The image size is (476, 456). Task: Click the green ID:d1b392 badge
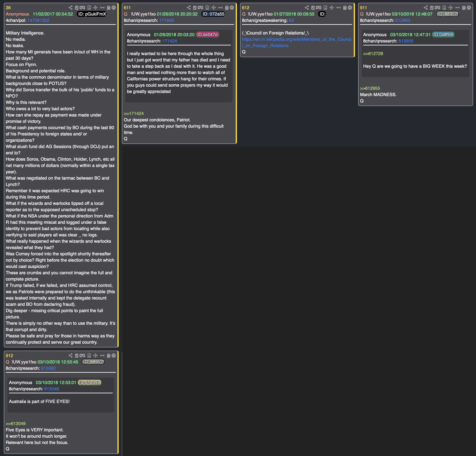[89, 382]
